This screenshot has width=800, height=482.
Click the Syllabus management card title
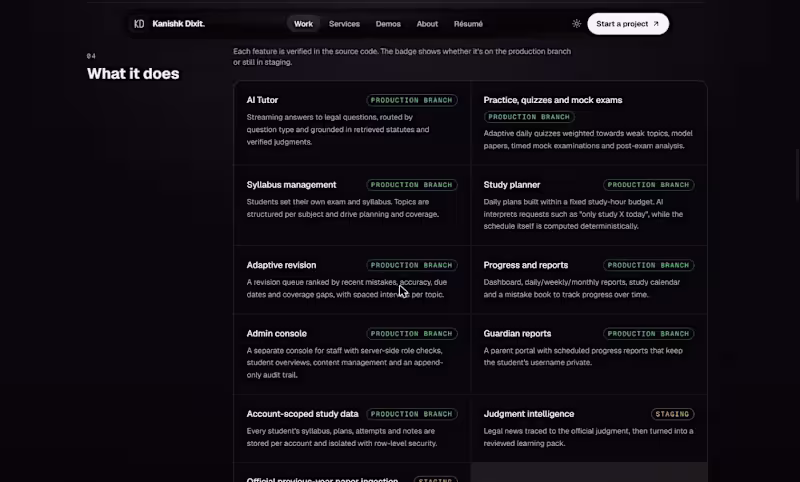pyautogui.click(x=291, y=185)
